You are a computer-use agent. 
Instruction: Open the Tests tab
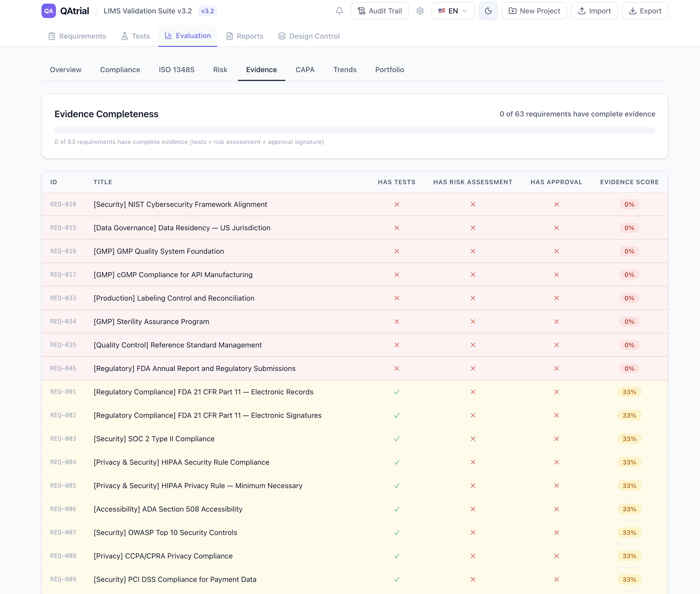135,36
